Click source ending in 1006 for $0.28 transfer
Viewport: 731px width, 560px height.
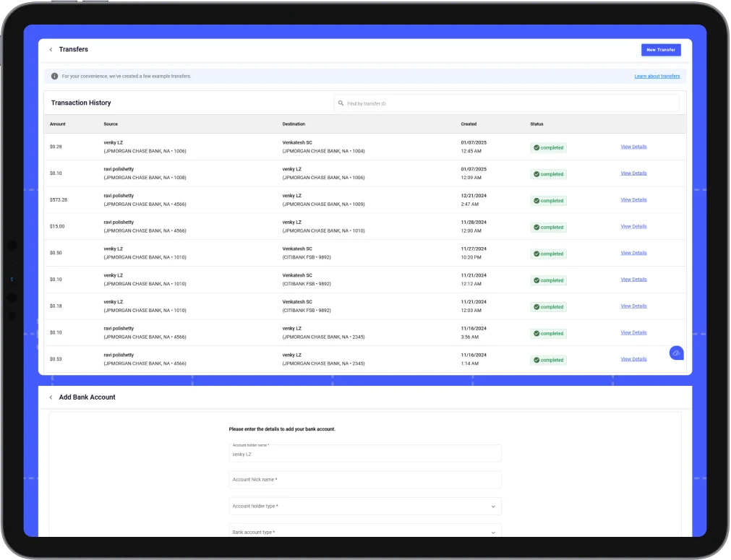(145, 147)
